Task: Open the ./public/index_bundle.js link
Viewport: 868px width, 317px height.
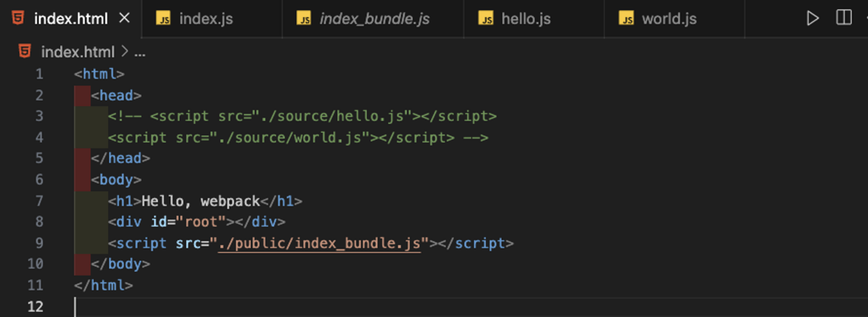Action: (319, 243)
